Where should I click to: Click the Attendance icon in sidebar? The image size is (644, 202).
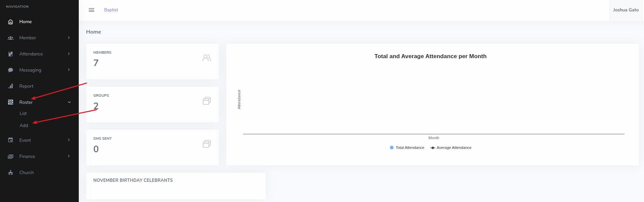[10, 54]
